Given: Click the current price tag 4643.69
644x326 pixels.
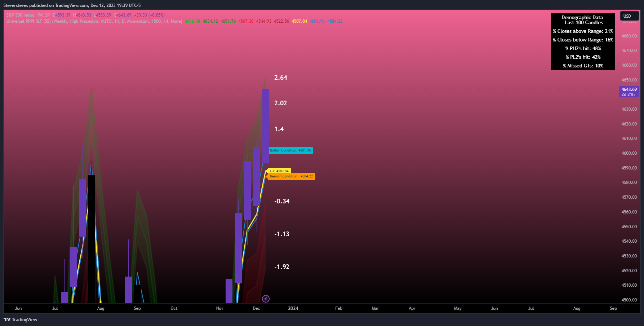Looking at the screenshot, I should (629, 92).
